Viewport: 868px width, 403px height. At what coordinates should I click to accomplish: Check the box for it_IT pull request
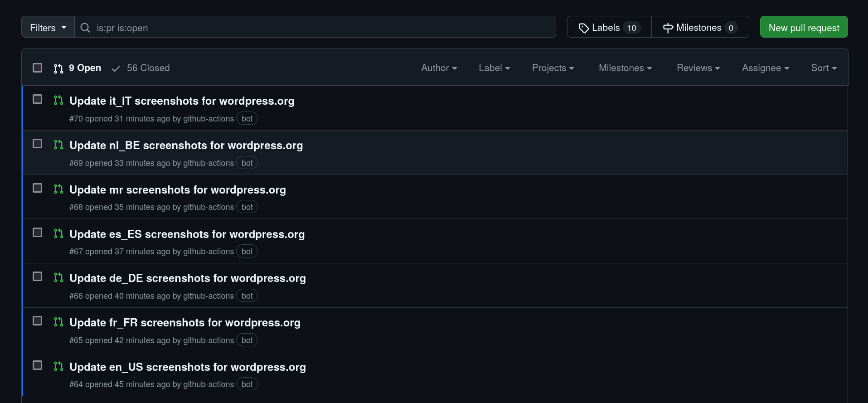38,99
